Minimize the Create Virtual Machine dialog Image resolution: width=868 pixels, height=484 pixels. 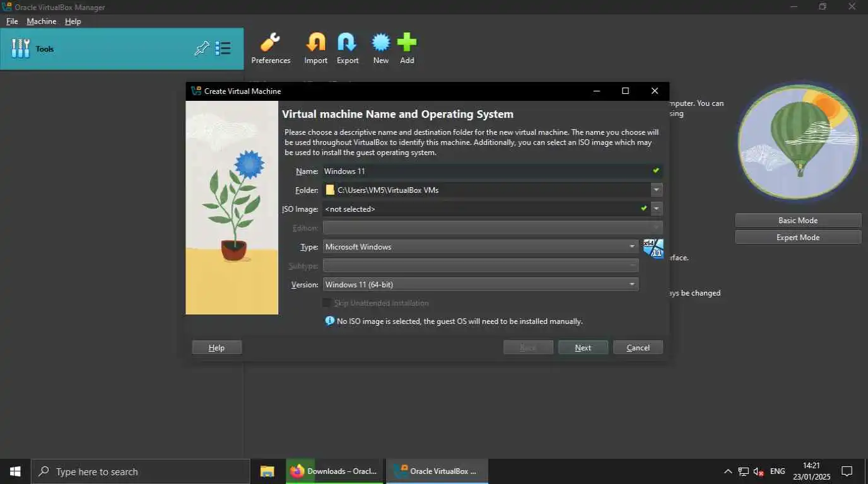coord(596,91)
